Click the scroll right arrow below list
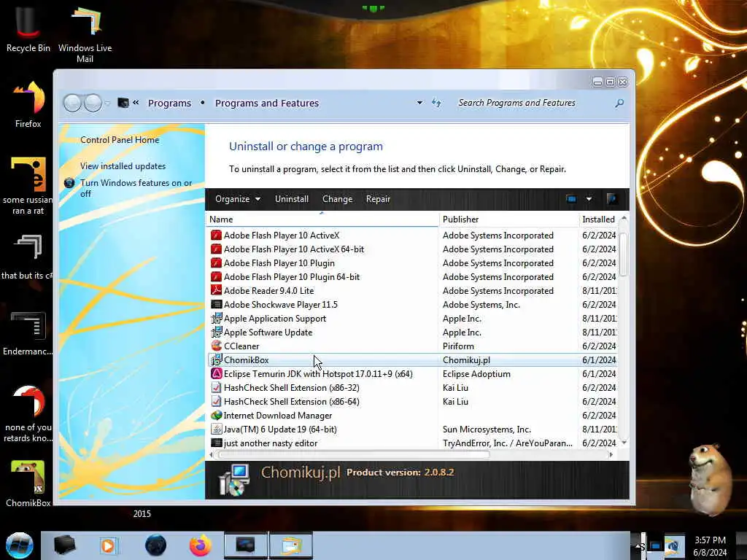 [611, 455]
